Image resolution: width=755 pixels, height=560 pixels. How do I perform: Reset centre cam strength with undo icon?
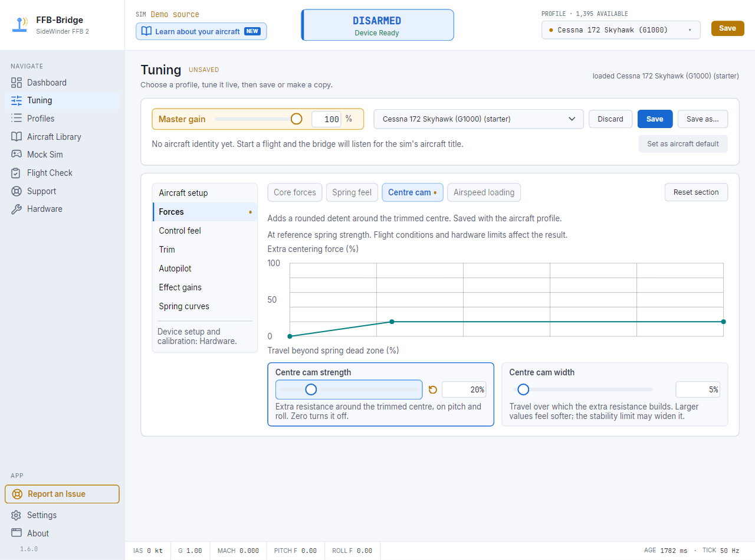tap(432, 389)
